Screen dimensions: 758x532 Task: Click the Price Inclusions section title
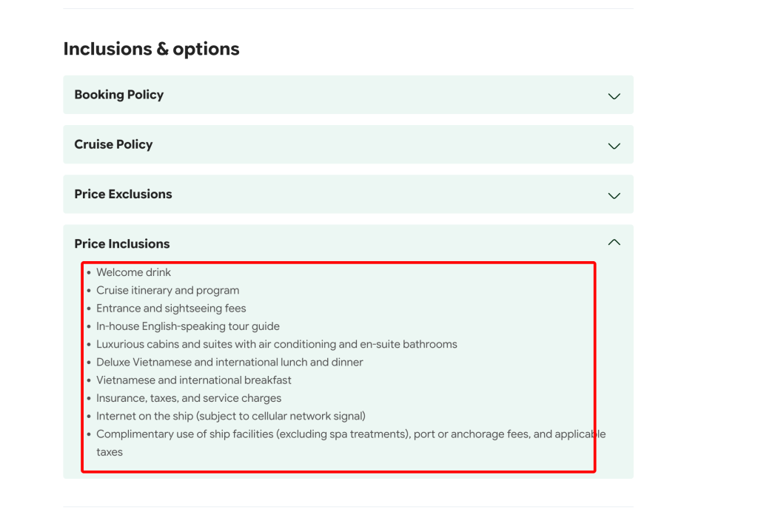point(121,243)
